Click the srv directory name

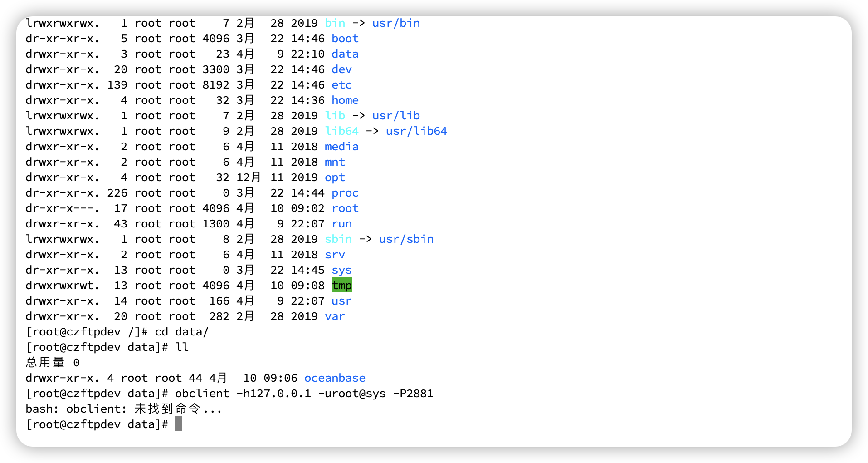[x=335, y=255]
